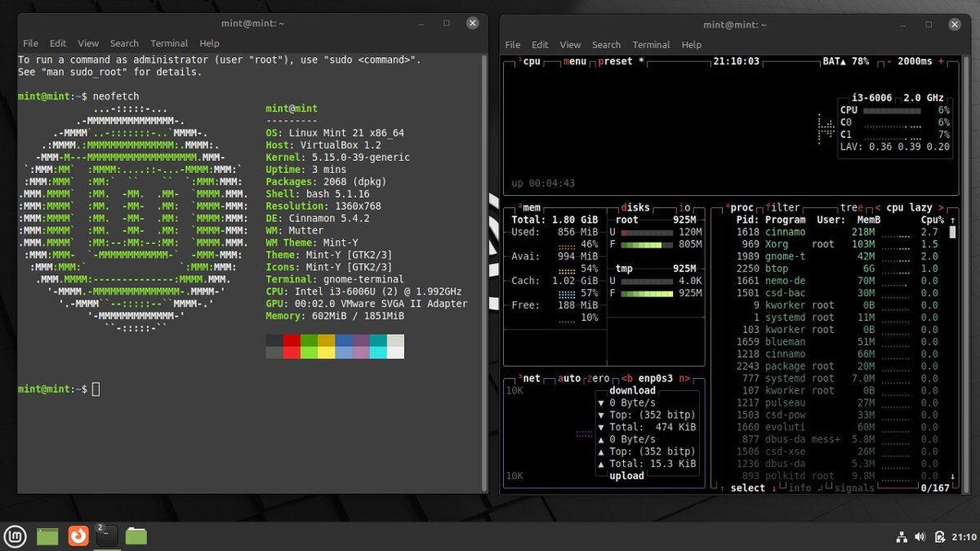The width and height of the screenshot is (980, 551).
Task: Click the btop process list scrollbar thumb
Action: [x=952, y=232]
